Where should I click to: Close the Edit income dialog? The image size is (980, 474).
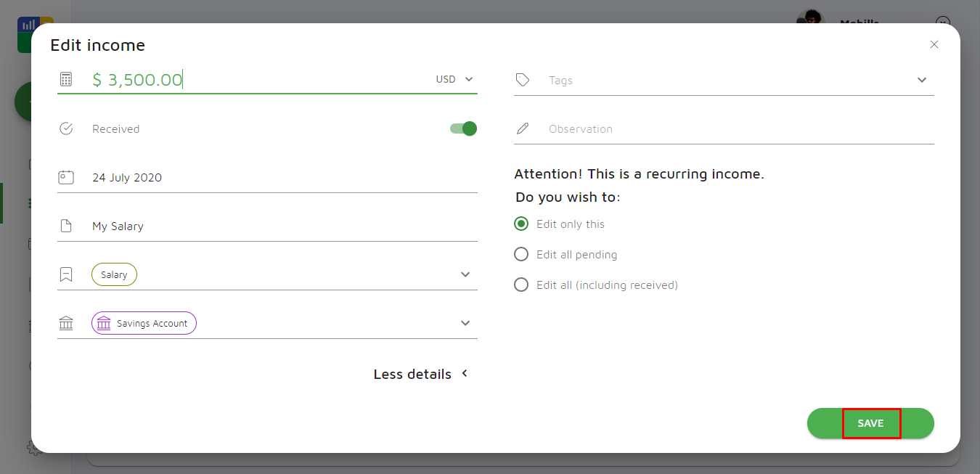[x=934, y=44]
